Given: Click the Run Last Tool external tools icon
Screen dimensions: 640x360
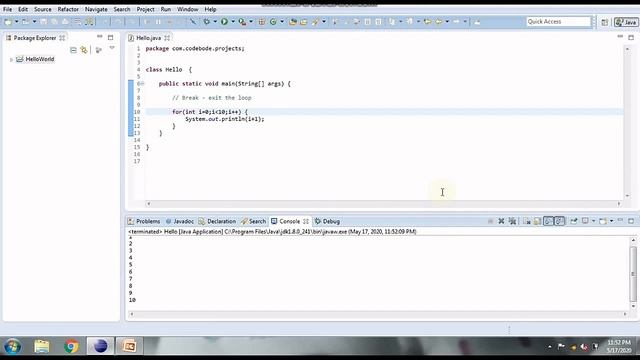Looking at the screenshot, I should point(242,22).
